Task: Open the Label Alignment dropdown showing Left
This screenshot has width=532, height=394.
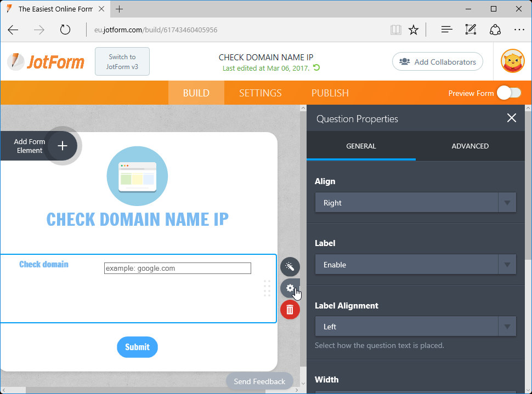Action: pyautogui.click(x=415, y=326)
